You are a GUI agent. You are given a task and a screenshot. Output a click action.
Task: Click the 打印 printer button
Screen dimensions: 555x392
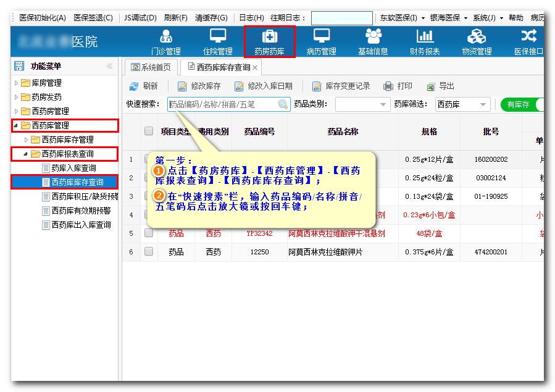398,86
